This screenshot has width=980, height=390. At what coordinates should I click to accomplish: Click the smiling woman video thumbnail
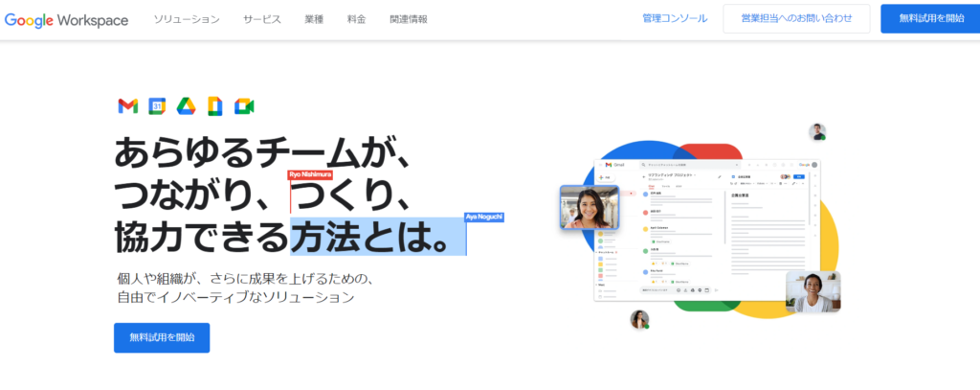590,207
